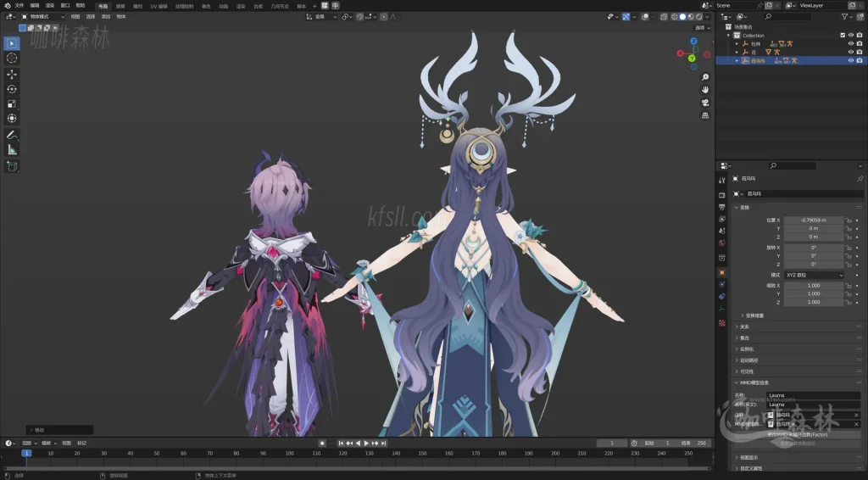Expand the Visibility panel
Viewport: 868px width, 480px height.
(x=746, y=371)
